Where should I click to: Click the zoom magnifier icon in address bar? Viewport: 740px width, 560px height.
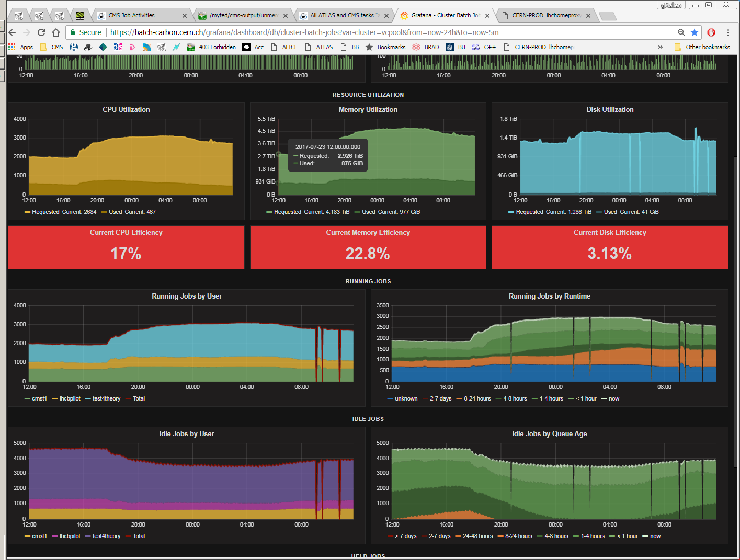coord(681,32)
